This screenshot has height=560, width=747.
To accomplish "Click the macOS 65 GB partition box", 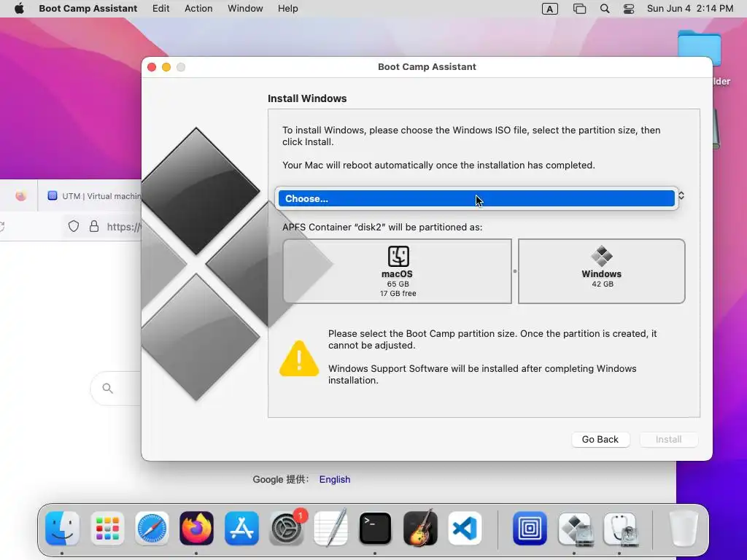I will [x=398, y=271].
